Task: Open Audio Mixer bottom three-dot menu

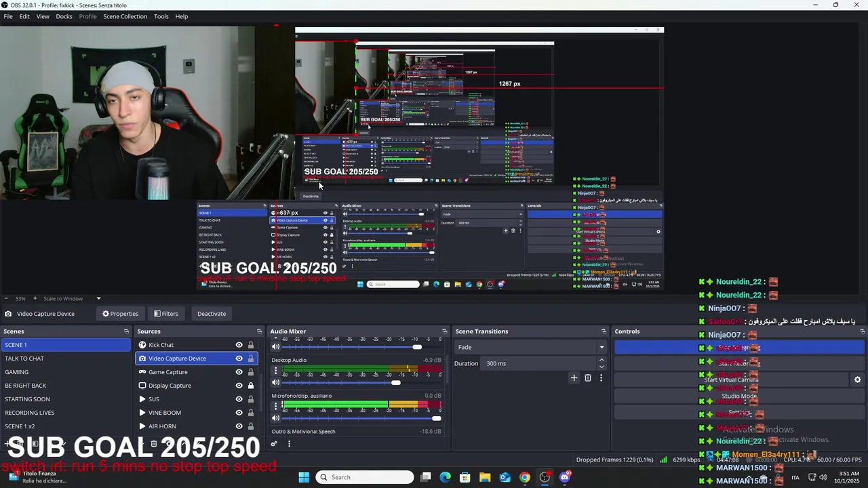Action: (x=289, y=444)
